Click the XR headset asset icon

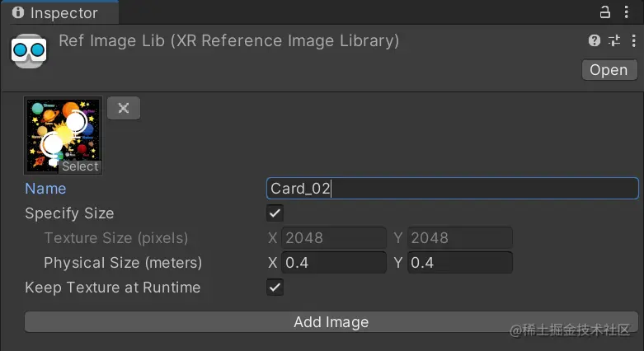(29, 51)
